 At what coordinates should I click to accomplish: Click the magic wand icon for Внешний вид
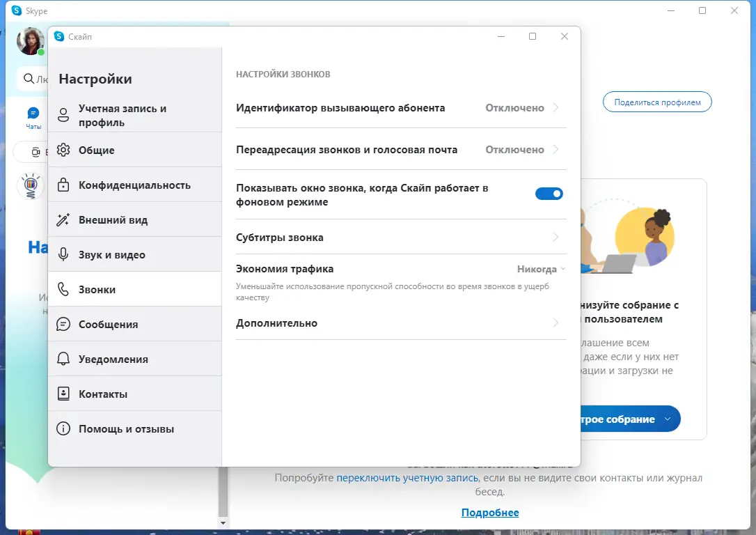coord(63,219)
